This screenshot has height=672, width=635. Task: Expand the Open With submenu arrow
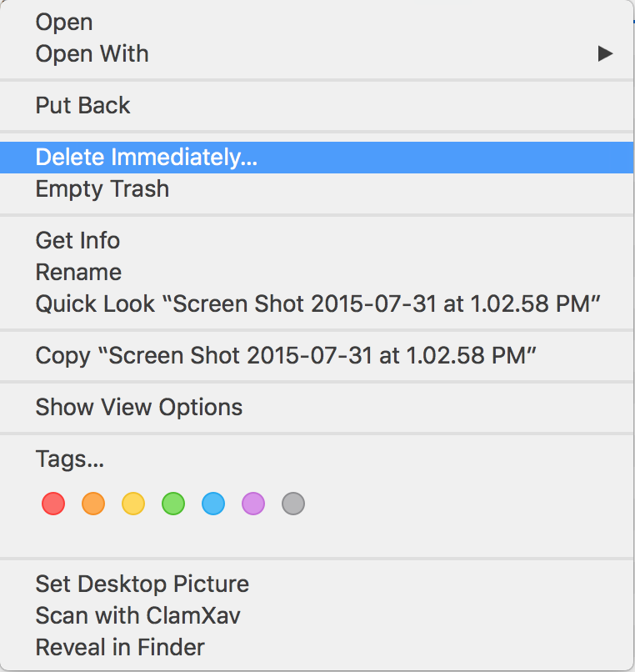(605, 54)
